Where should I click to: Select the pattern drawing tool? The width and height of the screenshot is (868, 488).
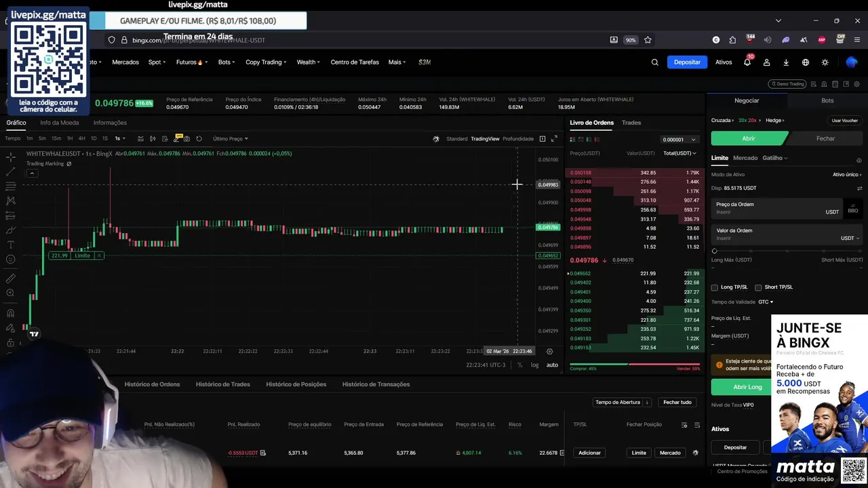11,201
